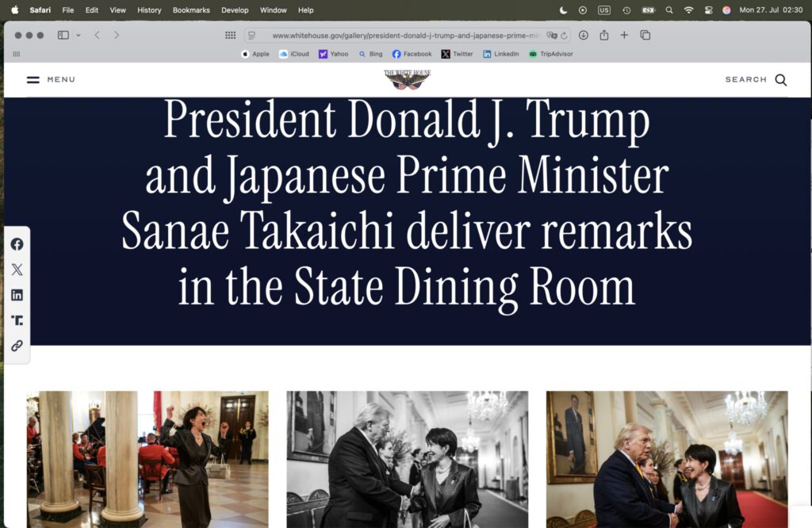Click the clock showing Mon 27. Jul 02:30
812x528 pixels.
(771, 10)
